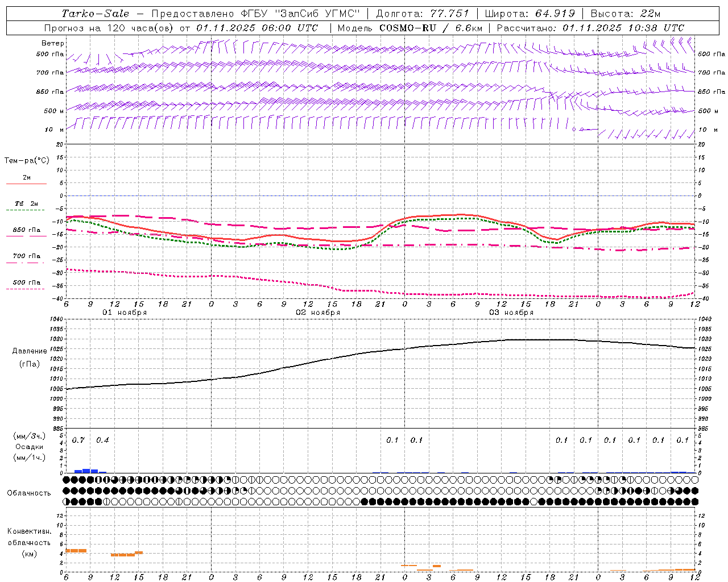Click the Ветер panel label
This screenshot has width=728, height=582.
(x=53, y=43)
